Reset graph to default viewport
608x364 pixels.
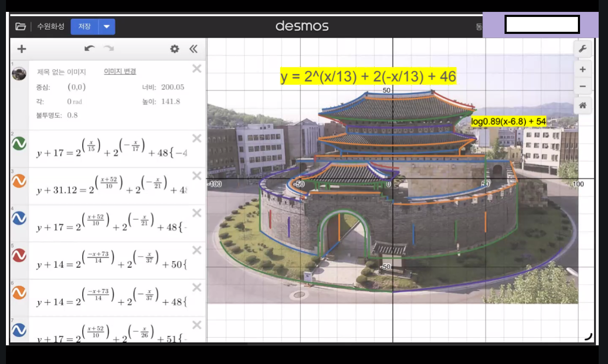583,105
